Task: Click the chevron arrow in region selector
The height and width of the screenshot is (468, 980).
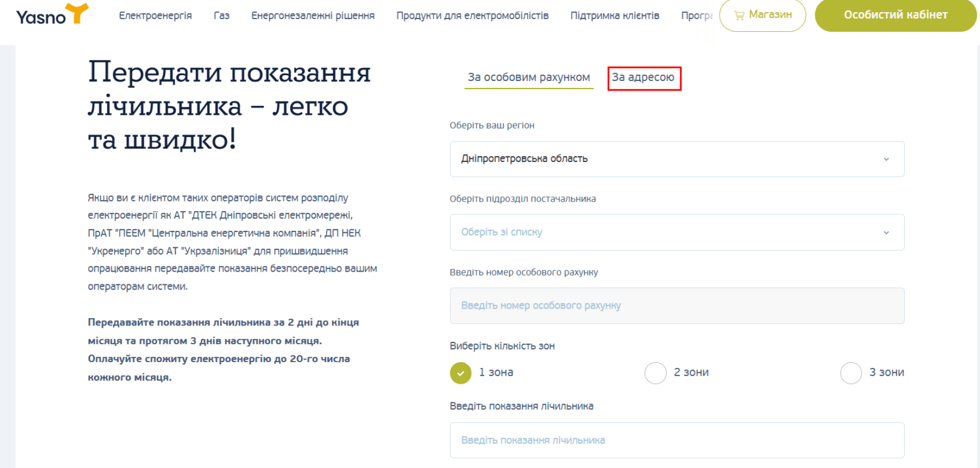Action: pos(886,159)
